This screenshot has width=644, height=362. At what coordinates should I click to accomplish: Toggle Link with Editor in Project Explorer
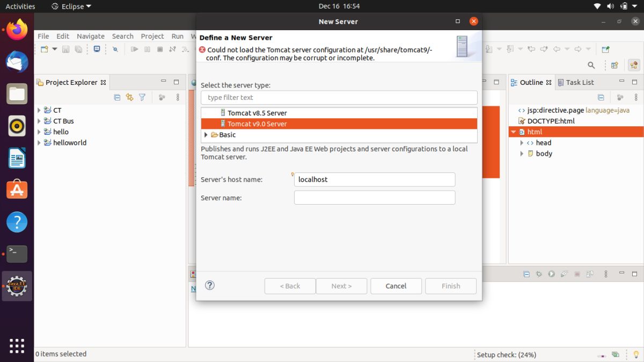tap(129, 97)
